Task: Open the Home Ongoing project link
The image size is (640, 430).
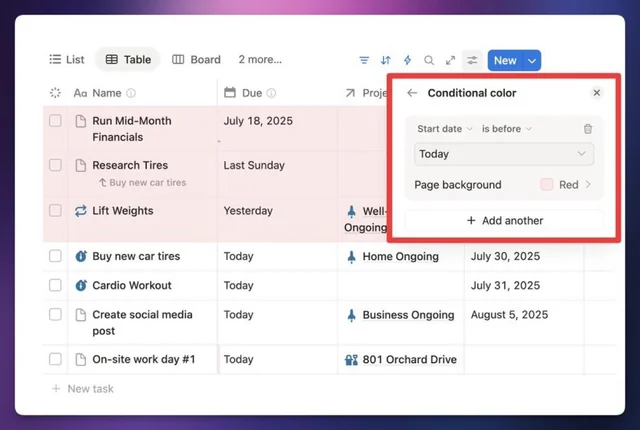Action: [400, 256]
